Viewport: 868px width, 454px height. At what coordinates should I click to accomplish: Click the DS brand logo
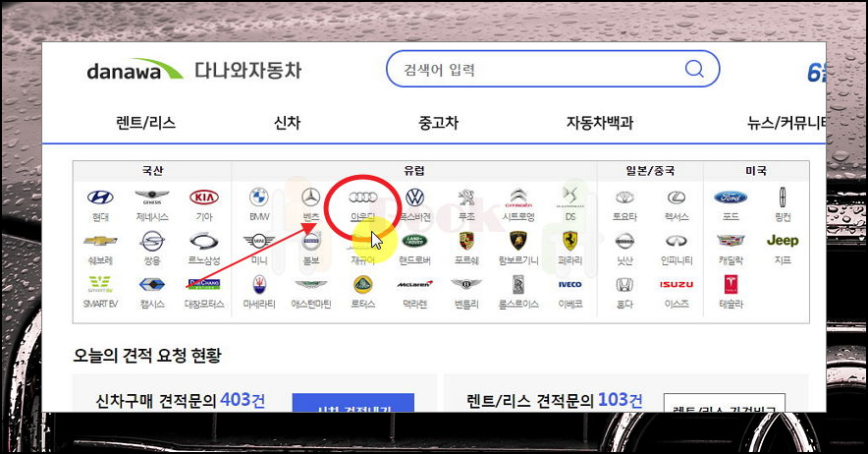(x=570, y=198)
